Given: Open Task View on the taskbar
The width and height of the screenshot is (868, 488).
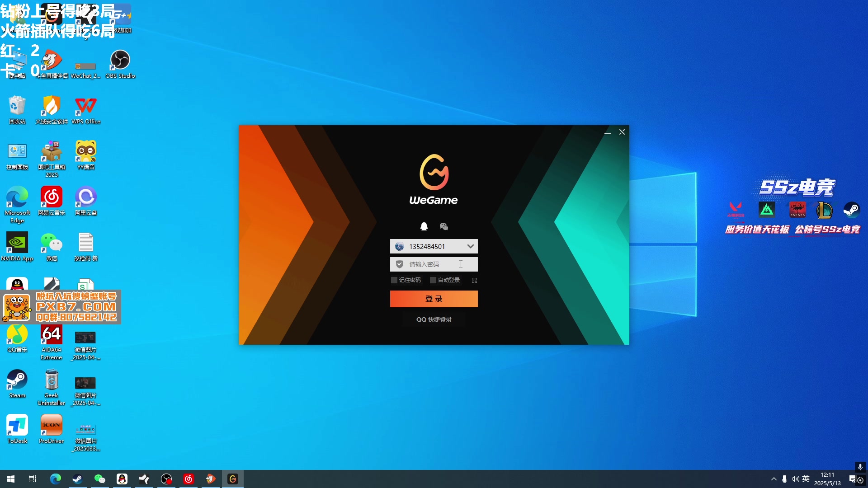Looking at the screenshot, I should point(33,479).
